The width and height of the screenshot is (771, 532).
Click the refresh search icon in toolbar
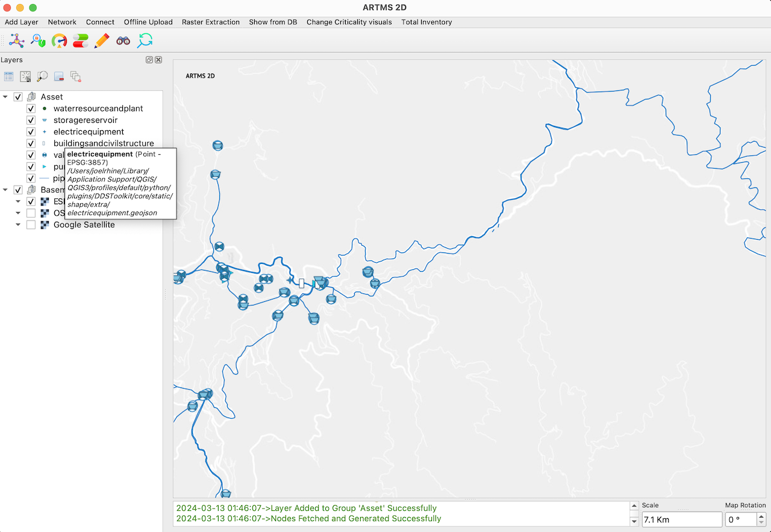pos(145,41)
